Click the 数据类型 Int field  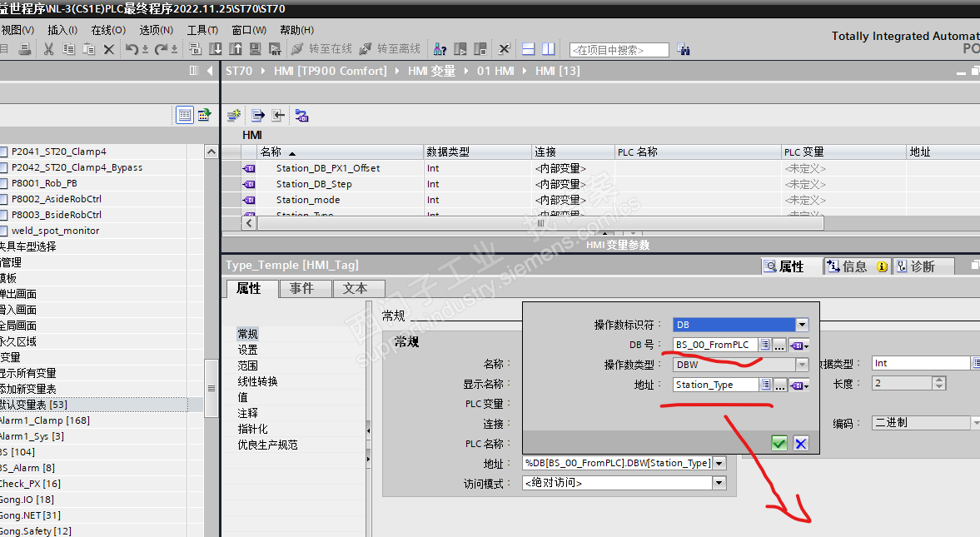coord(921,363)
